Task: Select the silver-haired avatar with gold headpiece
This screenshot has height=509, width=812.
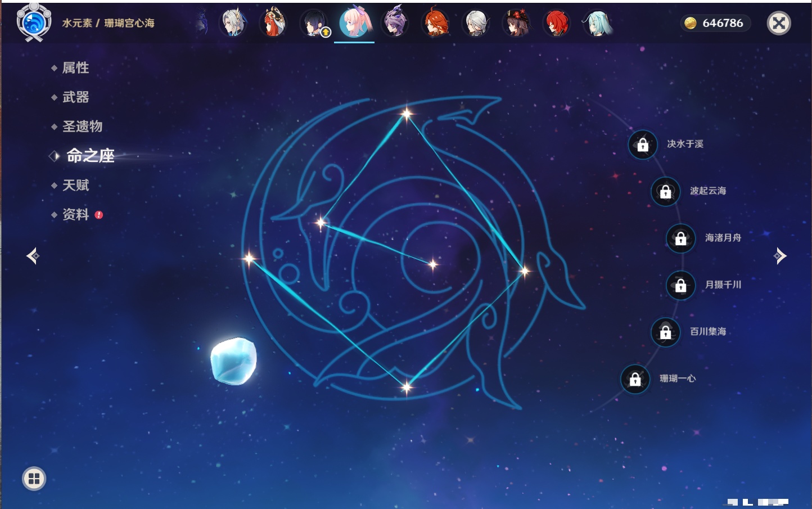Action: click(233, 23)
